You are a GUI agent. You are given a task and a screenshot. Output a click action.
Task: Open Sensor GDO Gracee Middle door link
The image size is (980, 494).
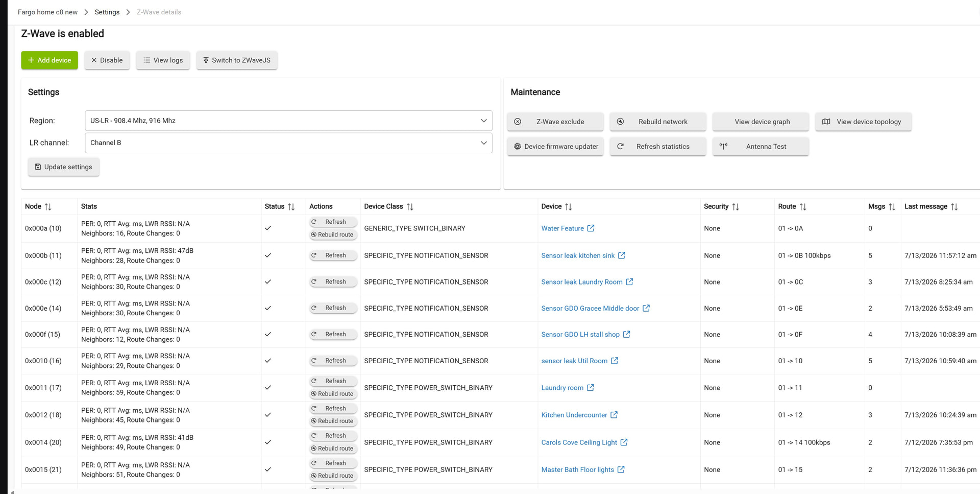[590, 308]
